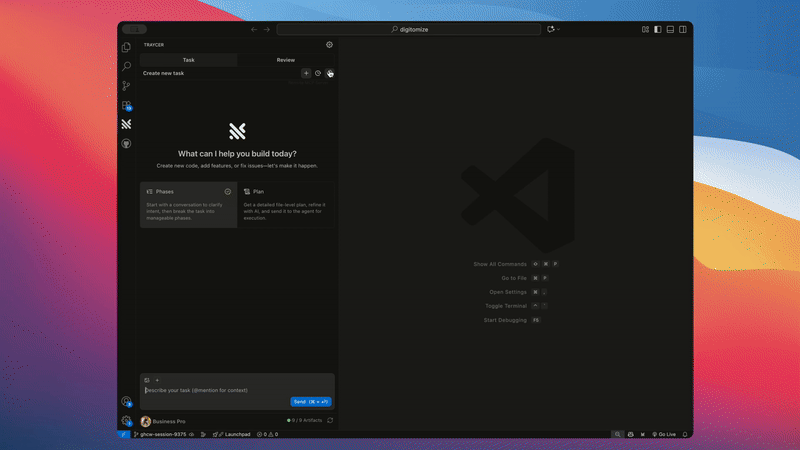Click the Customize Layout icon
The width and height of the screenshot is (800, 450).
[645, 30]
